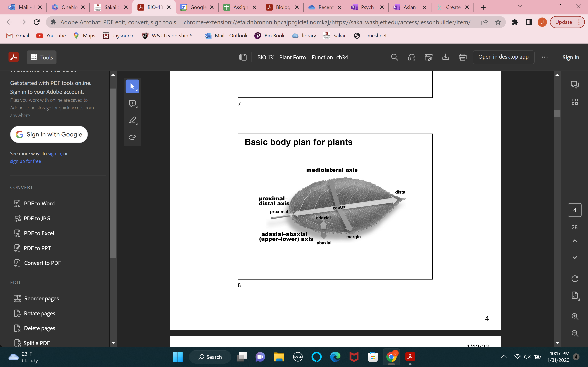This screenshot has height=367, width=588.
Task: Click Open in desktop app
Action: click(503, 57)
